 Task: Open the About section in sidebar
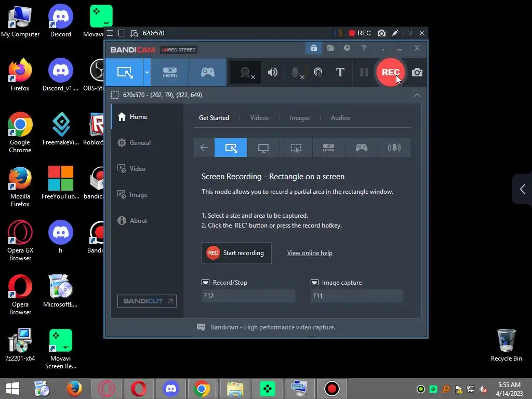(147, 220)
